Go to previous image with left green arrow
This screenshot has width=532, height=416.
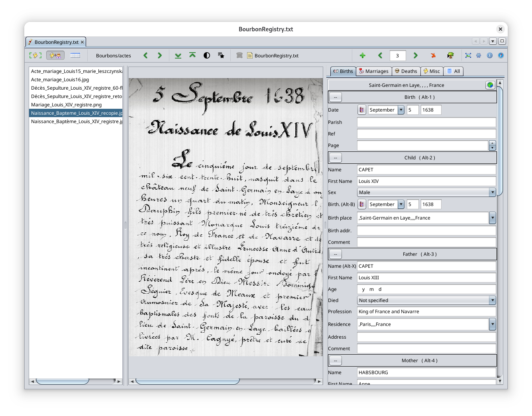point(145,55)
